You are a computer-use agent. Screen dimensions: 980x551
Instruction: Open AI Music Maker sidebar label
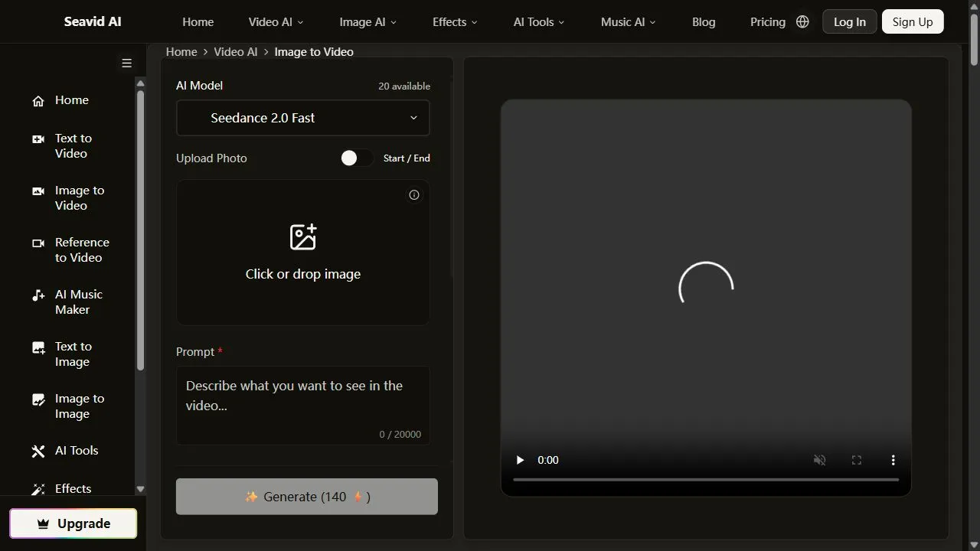click(79, 302)
